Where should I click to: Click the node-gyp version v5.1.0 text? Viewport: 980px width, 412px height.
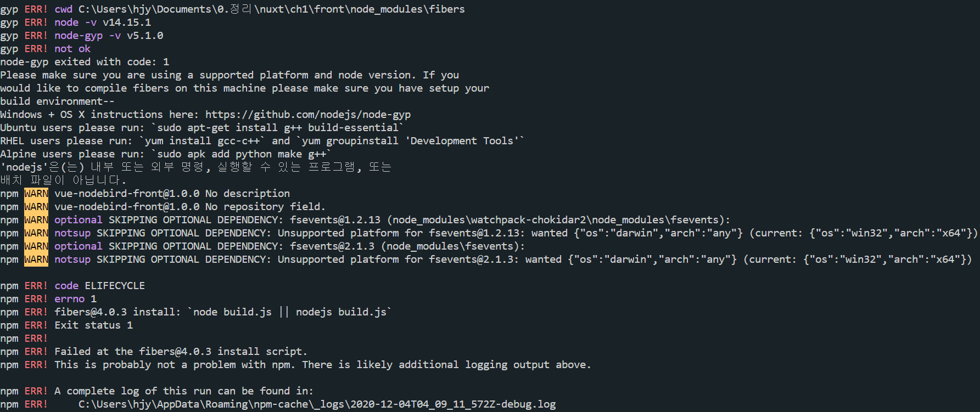[x=145, y=36]
